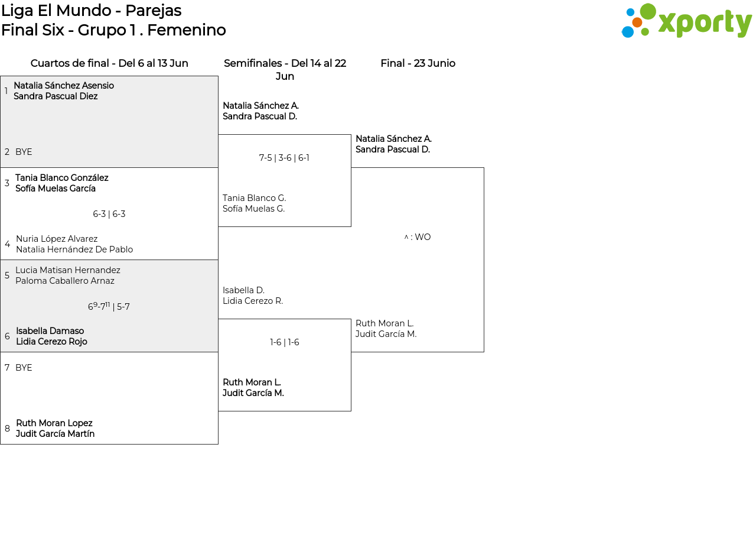Screen dimensions: 756x535
Task: Click the tiebreak score ending 5-7
Action: (x=109, y=307)
